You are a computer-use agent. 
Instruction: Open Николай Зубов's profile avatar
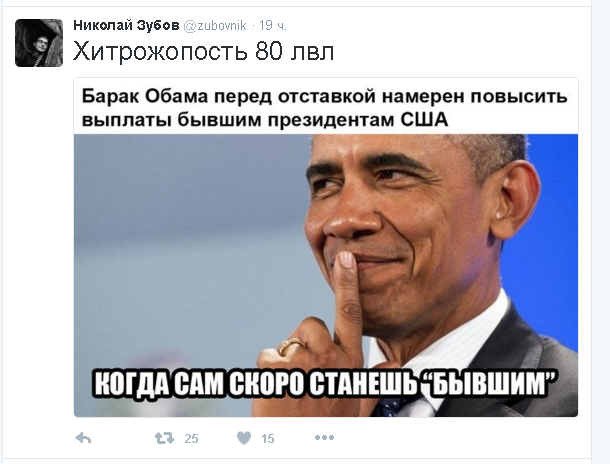[39, 43]
